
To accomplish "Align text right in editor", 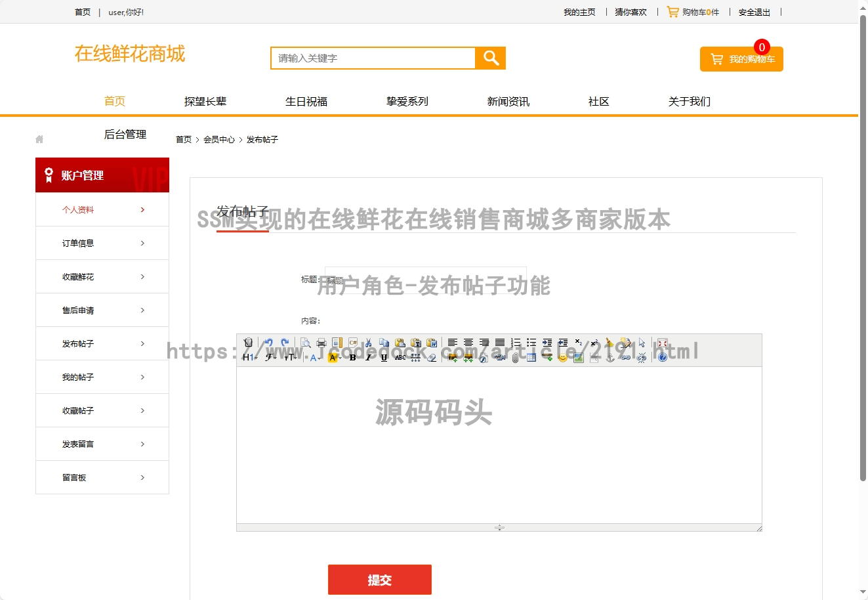I will click(x=484, y=343).
